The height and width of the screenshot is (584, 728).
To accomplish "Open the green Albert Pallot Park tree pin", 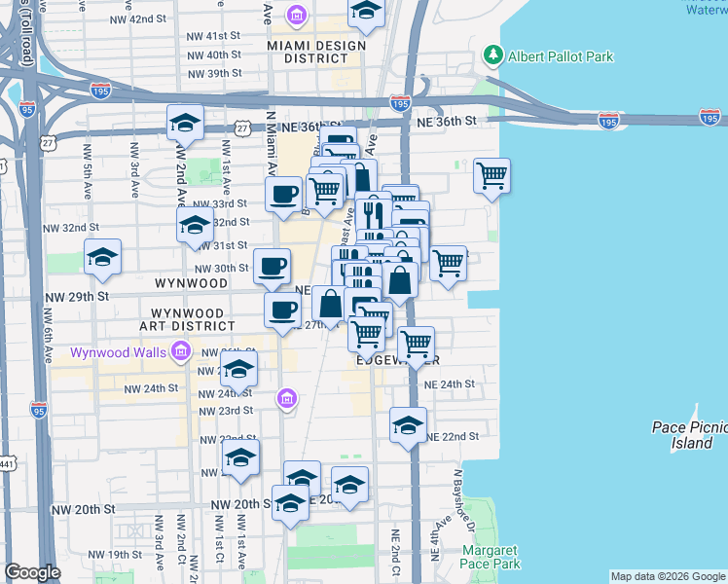I will pos(493,55).
